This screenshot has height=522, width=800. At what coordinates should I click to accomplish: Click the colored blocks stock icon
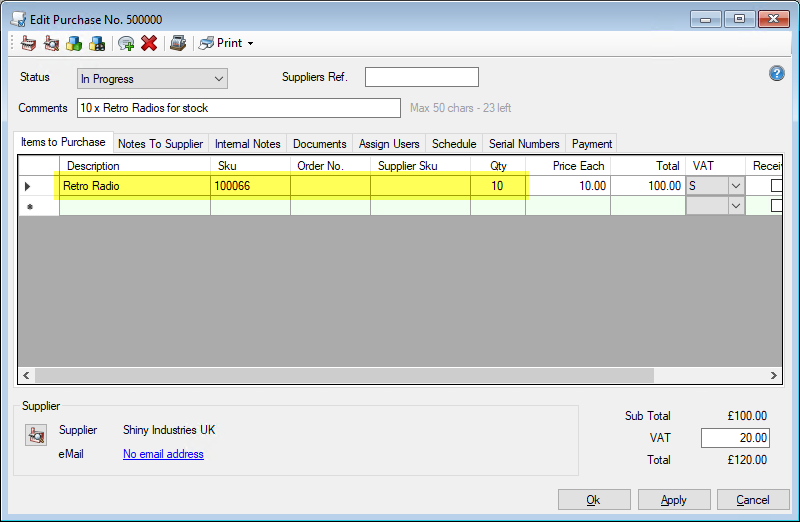click(x=74, y=43)
